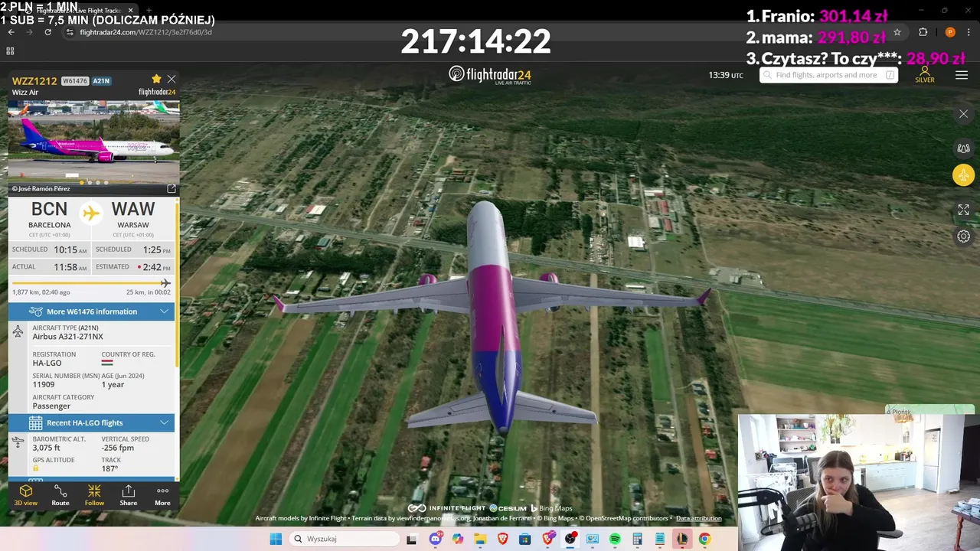The image size is (980, 551).
Task: Click the 3,075 ft barometric altitude value
Action: (x=46, y=448)
